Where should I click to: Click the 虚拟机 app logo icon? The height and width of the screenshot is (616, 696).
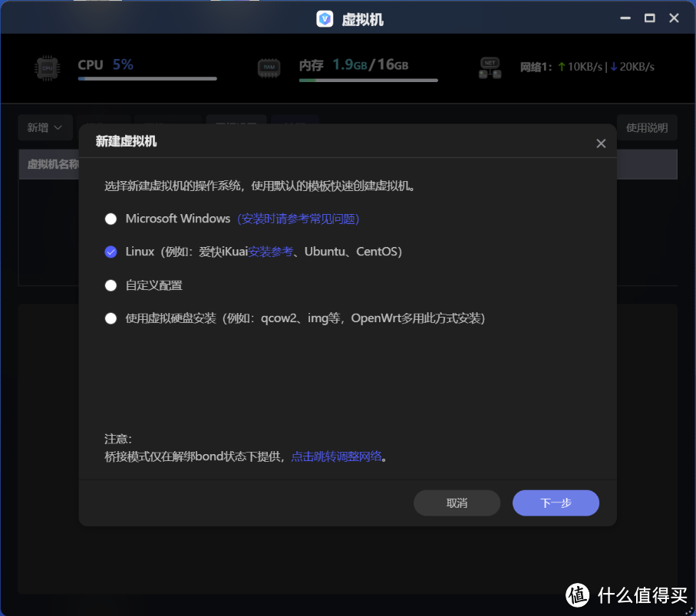[x=325, y=19]
